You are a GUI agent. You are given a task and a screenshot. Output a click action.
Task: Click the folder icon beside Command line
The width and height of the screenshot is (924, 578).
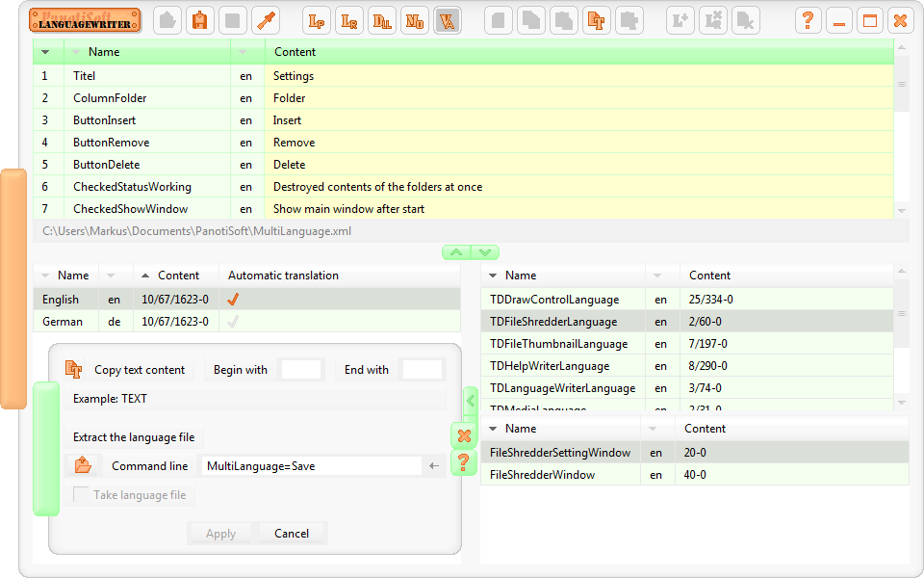(x=84, y=464)
